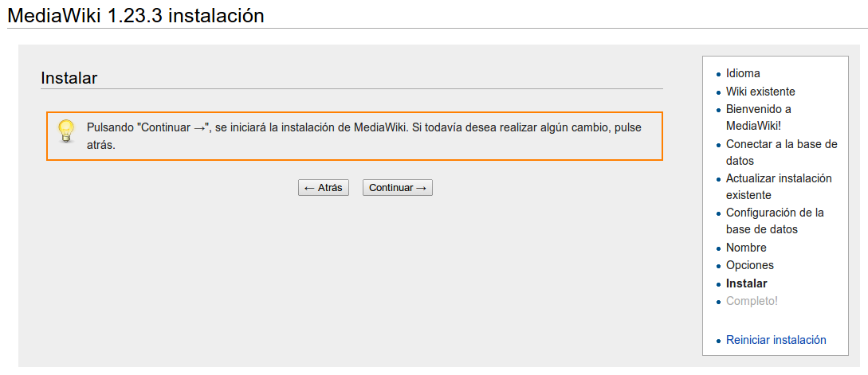Click the Continuar → button
The height and width of the screenshot is (375, 868).
pyautogui.click(x=398, y=188)
